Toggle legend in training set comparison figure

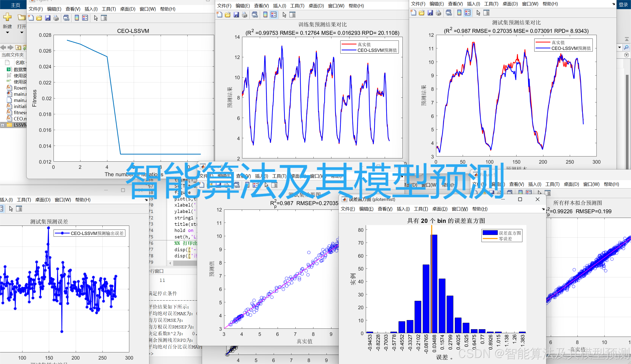(x=274, y=15)
